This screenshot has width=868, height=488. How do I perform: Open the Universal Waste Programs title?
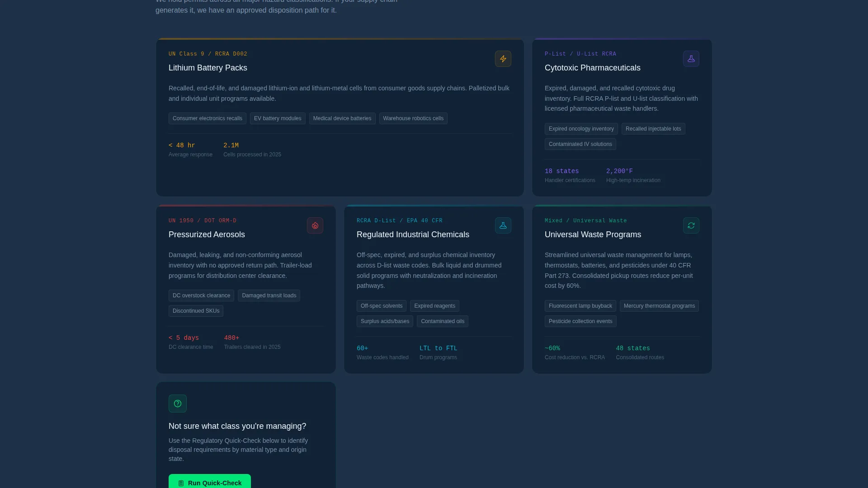(593, 235)
